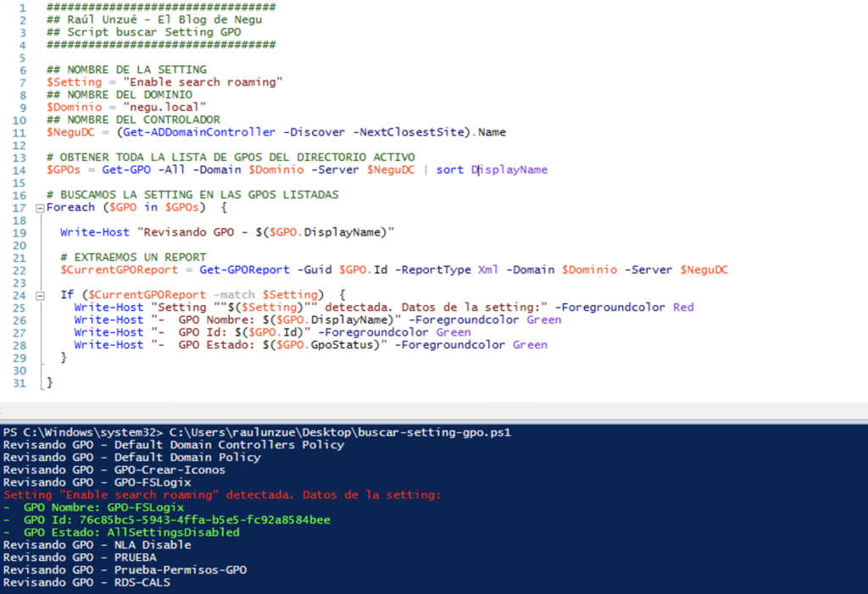This screenshot has width=868, height=594.
Task: Click the red "Setting detectada" console output
Action: (222, 495)
